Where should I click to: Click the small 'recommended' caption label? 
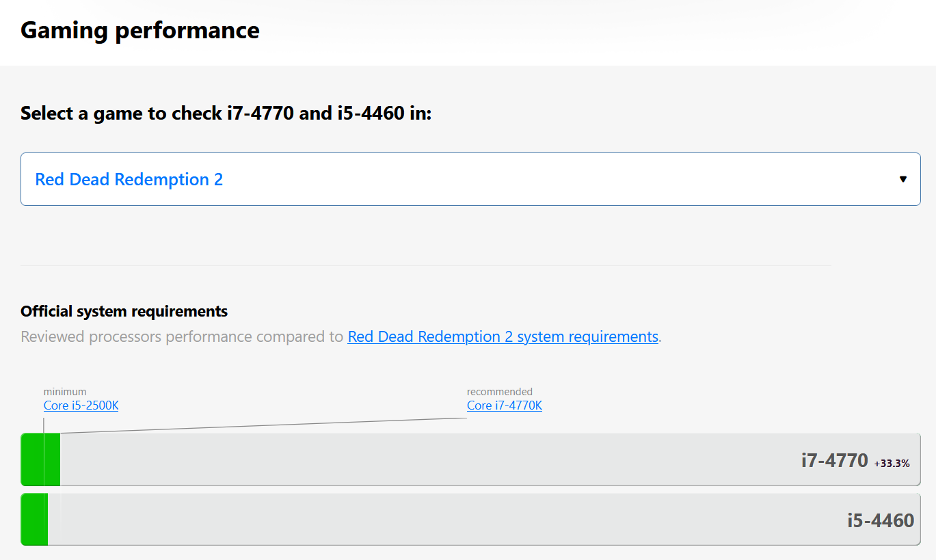[500, 392]
